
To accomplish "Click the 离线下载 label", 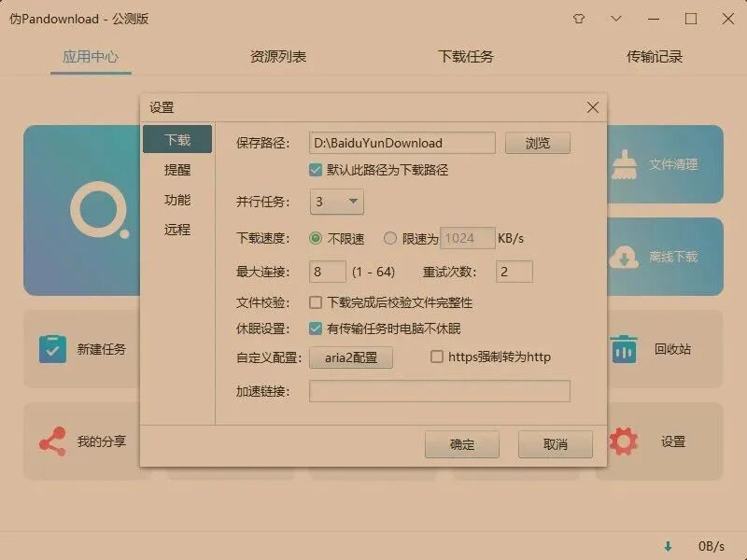I will [673, 258].
